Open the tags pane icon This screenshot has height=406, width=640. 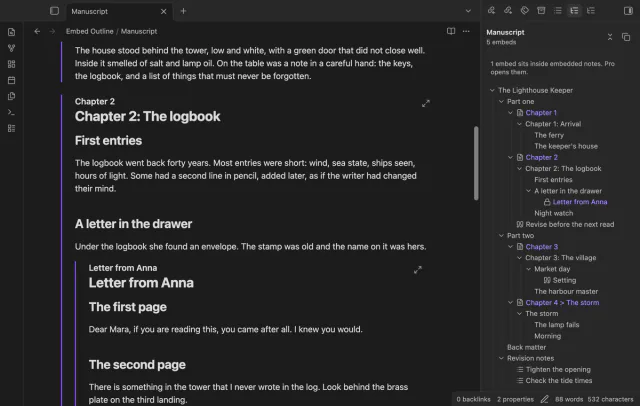tap(524, 11)
